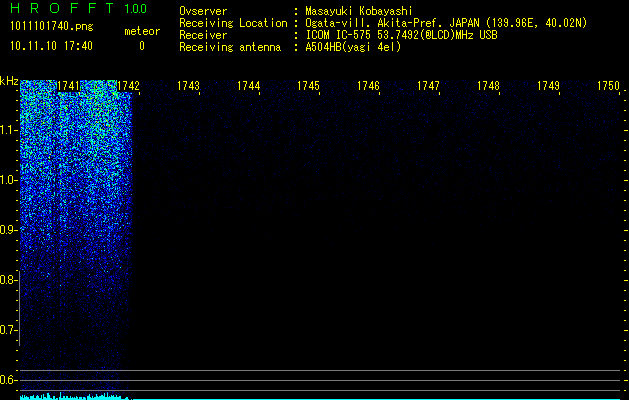629x400 pixels.
Task: Click the 1744 time marker
Action: tap(248, 86)
